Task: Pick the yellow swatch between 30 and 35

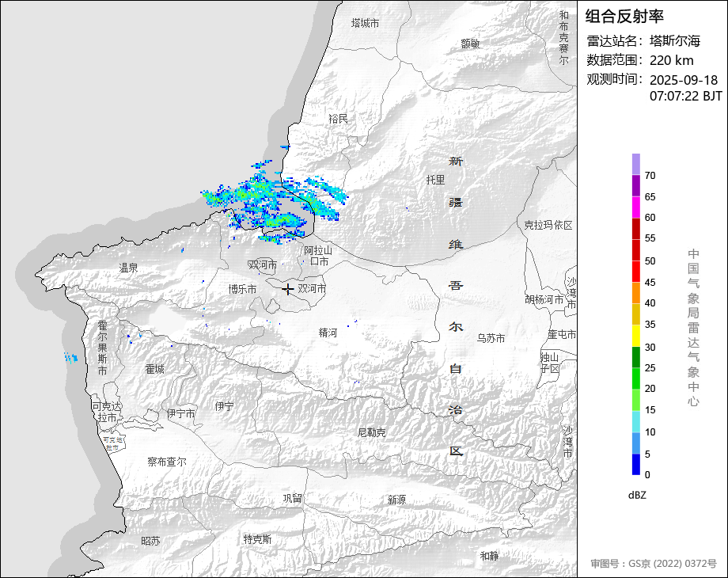Action: tap(635, 336)
